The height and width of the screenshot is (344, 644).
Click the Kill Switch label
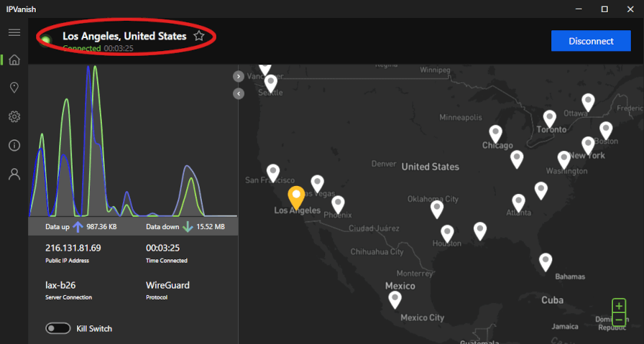94,329
